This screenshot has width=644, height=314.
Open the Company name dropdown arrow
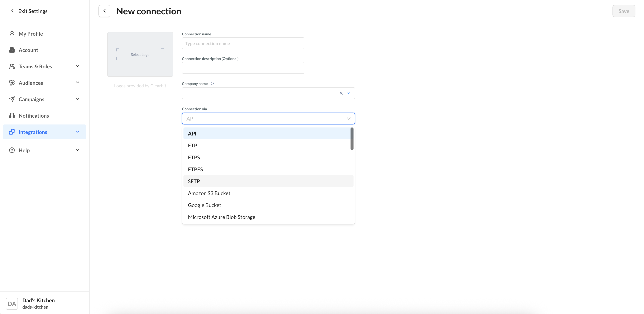pos(348,93)
